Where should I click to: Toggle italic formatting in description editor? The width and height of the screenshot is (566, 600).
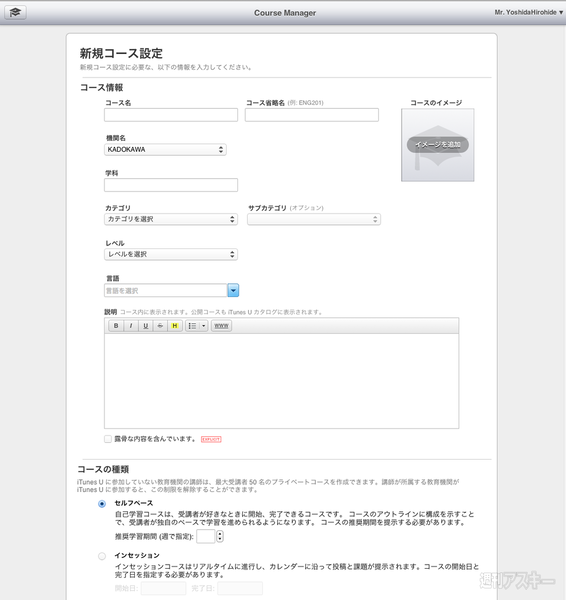pyautogui.click(x=131, y=326)
